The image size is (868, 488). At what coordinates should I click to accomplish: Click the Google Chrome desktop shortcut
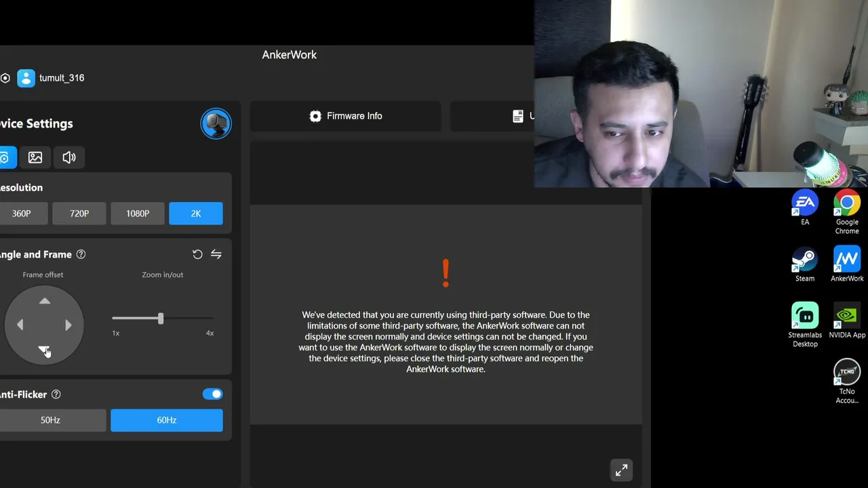tap(847, 213)
